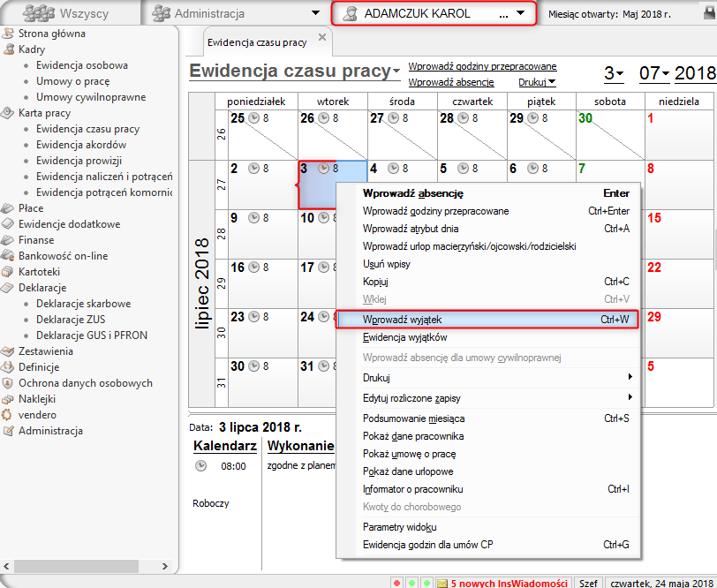This screenshot has height=588, width=717.
Task: Click the sidebar horizontal scrollbar right arrow
Action: [x=165, y=566]
